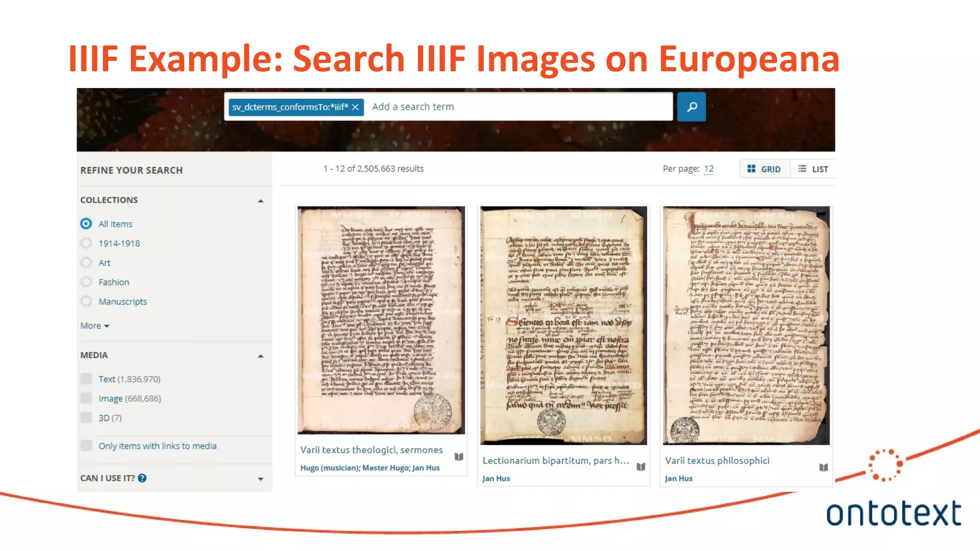Click the help icon beside Can I Use It
The width and height of the screenshot is (980, 551).
(142, 478)
